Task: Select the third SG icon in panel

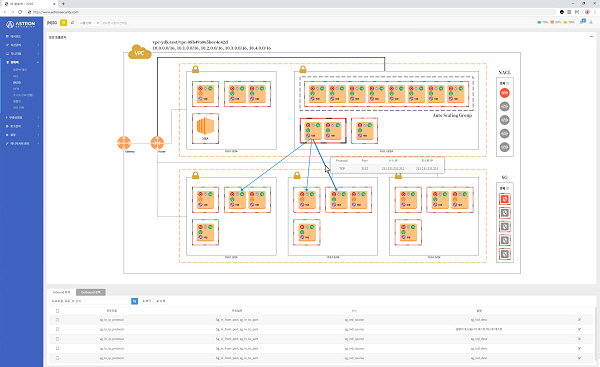Action: pyautogui.click(x=505, y=227)
